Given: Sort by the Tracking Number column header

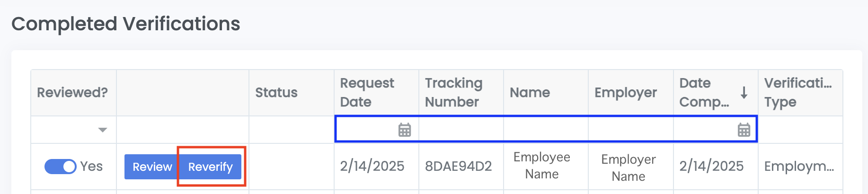Looking at the screenshot, I should click(x=453, y=92).
